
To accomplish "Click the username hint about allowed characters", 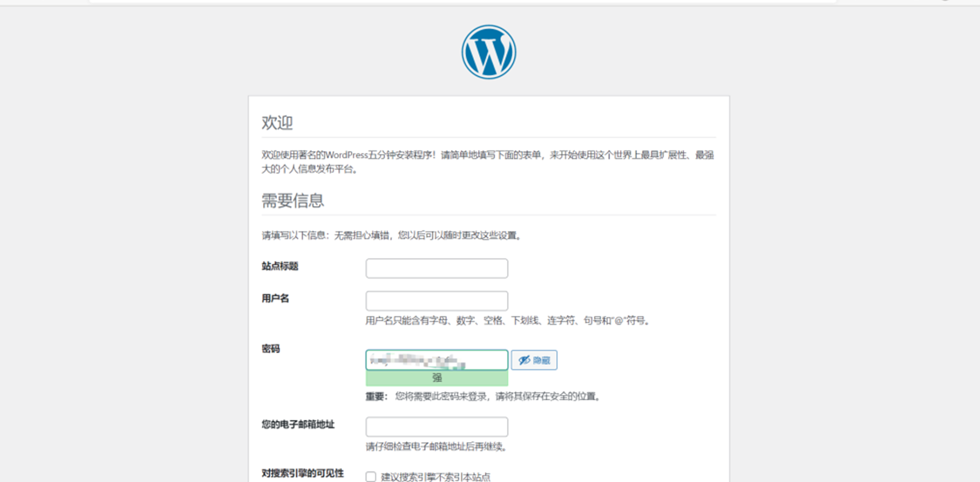I will [508, 320].
